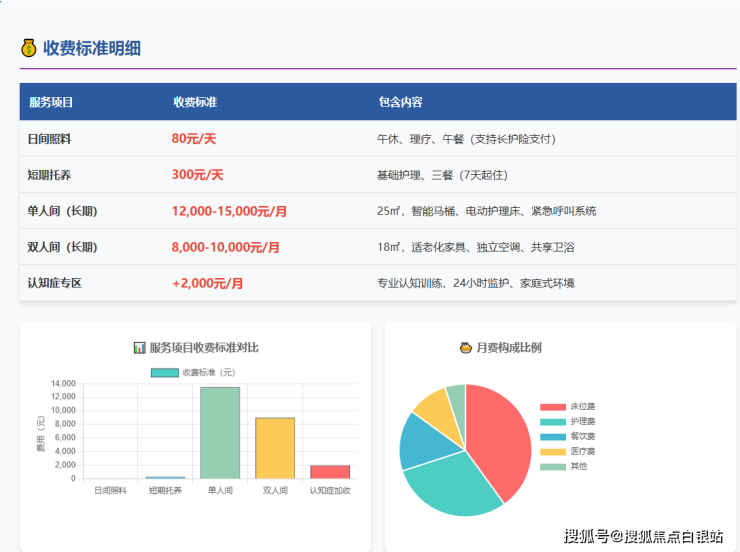Click the 餐饮费 legend color box
Screen dimensions: 740x552
coord(553,437)
